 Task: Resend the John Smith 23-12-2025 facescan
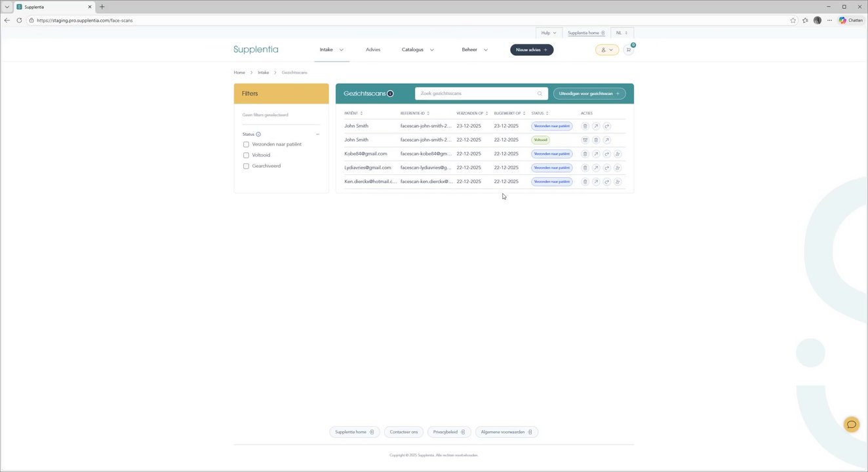(x=607, y=126)
